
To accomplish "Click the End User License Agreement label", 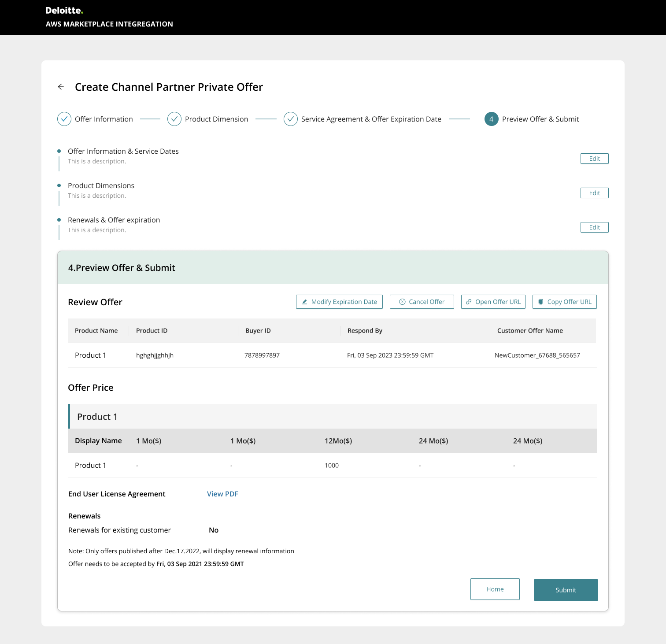I will pos(117,494).
